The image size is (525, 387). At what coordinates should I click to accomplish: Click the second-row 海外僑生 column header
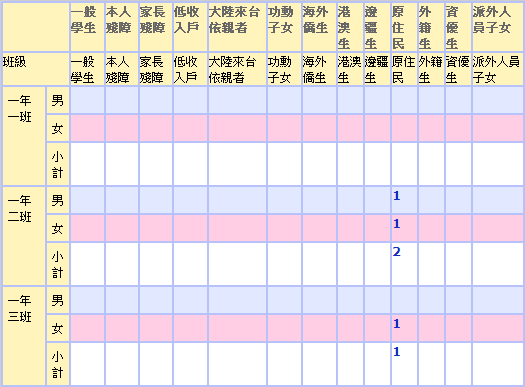pyautogui.click(x=319, y=69)
